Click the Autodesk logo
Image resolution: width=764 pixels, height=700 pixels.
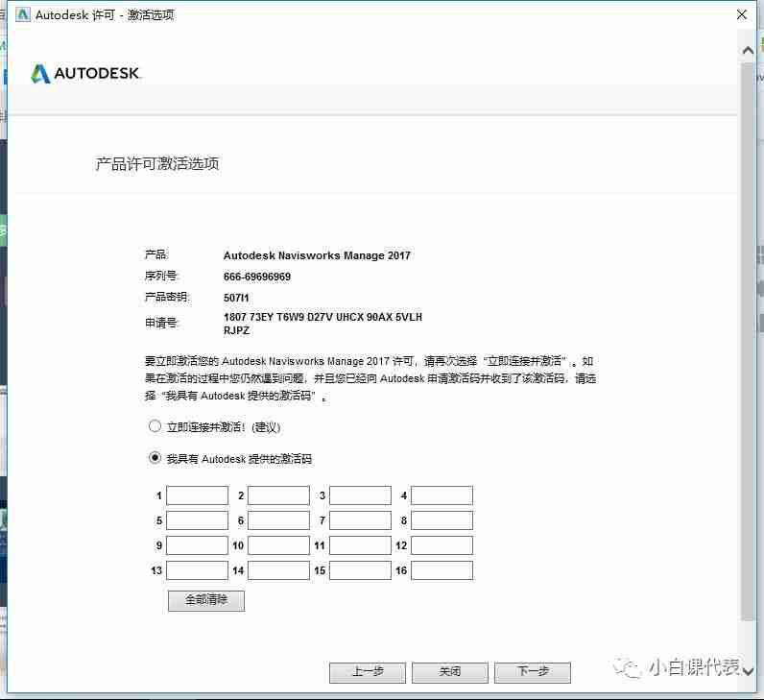coord(85,74)
